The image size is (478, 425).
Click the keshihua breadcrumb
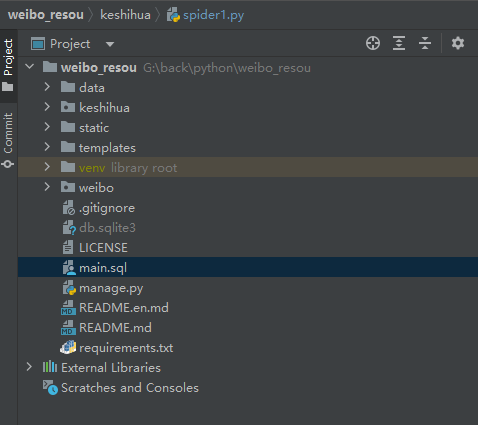tap(125, 15)
